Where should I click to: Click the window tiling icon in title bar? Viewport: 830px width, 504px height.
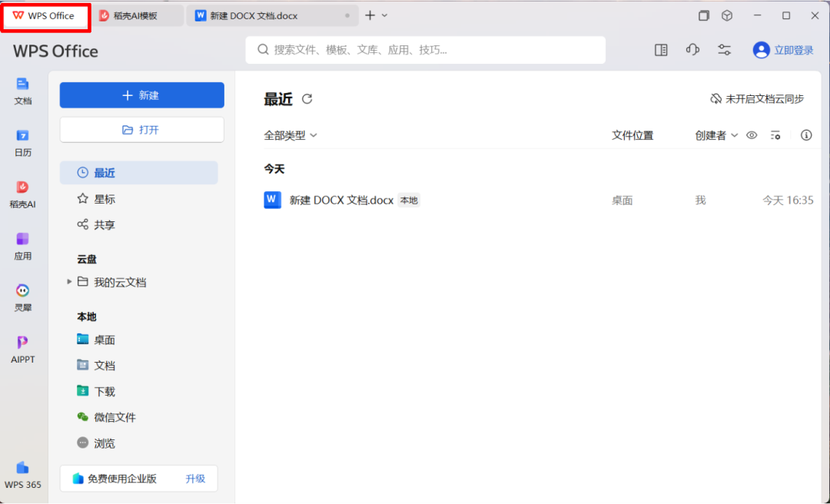pos(703,16)
